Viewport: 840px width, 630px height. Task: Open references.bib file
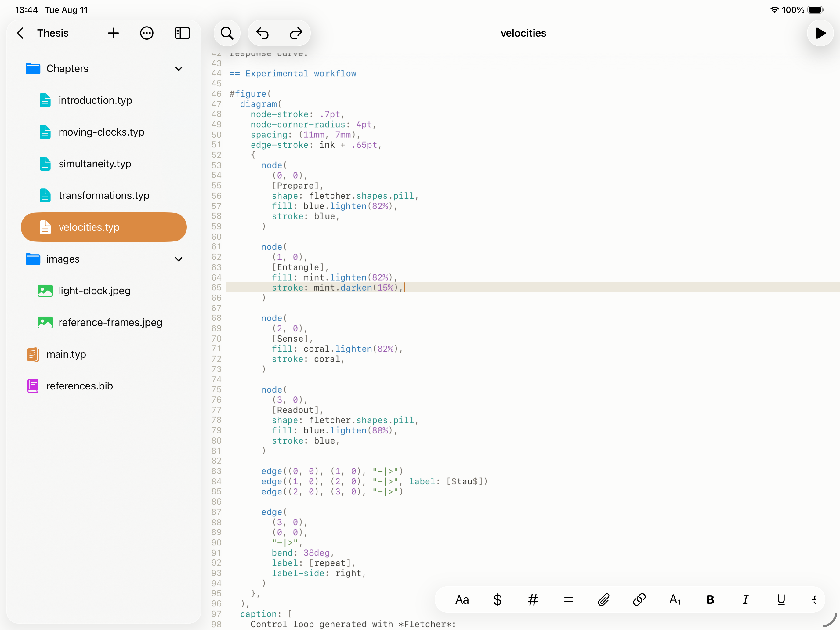(x=103, y=386)
